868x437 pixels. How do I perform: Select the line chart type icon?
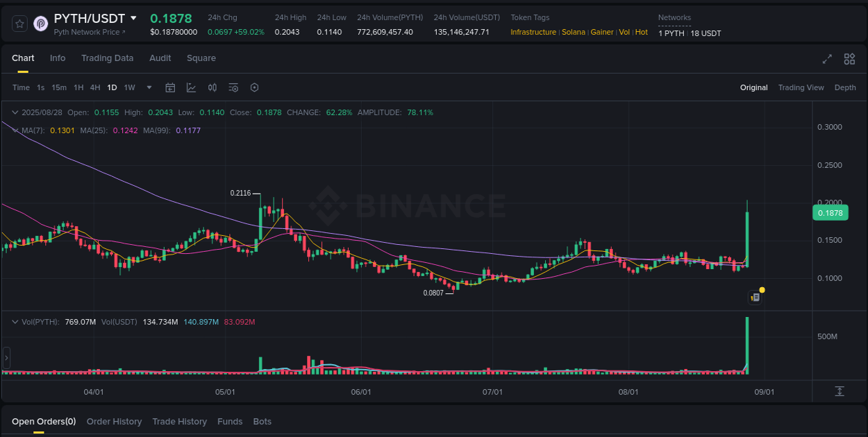(190, 87)
